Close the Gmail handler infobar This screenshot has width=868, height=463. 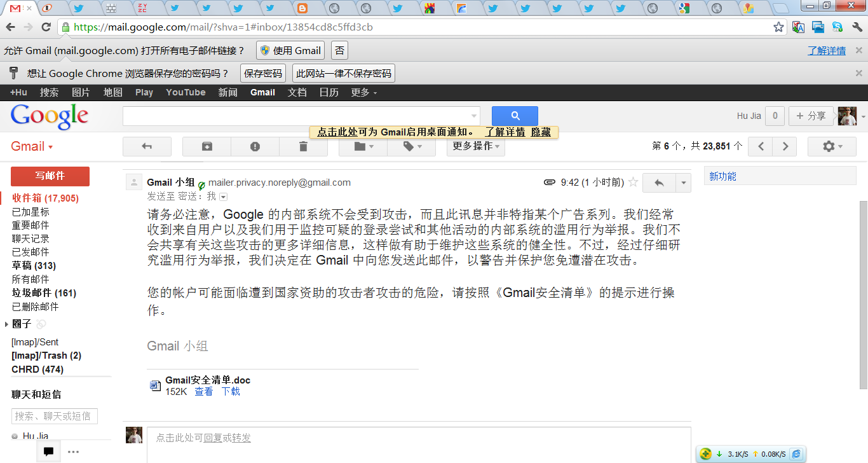pos(858,50)
